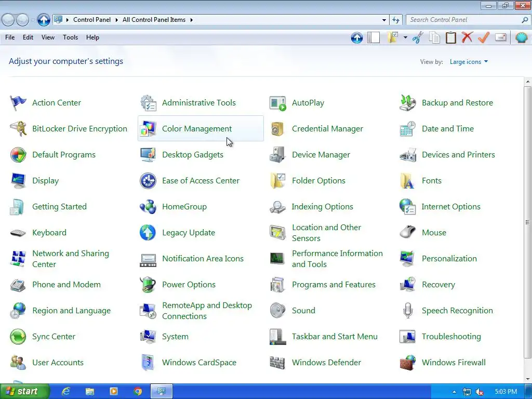Open the Device Manager icon

[x=278, y=155]
